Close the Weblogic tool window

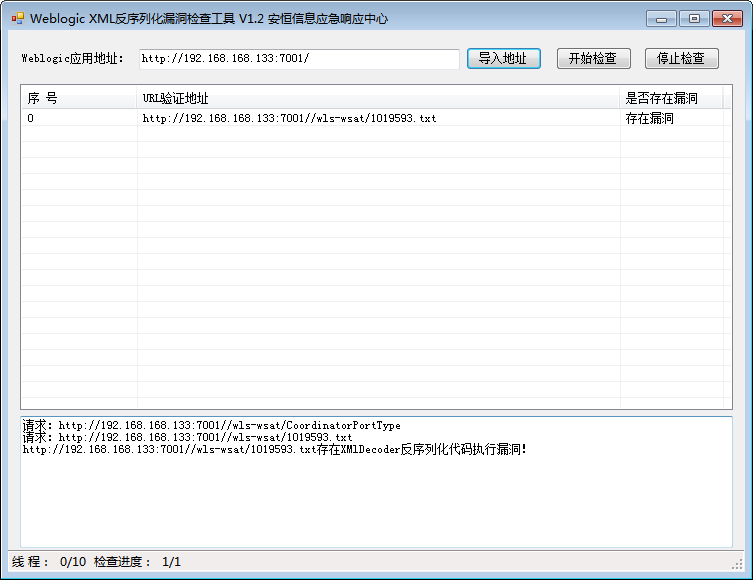click(x=727, y=19)
